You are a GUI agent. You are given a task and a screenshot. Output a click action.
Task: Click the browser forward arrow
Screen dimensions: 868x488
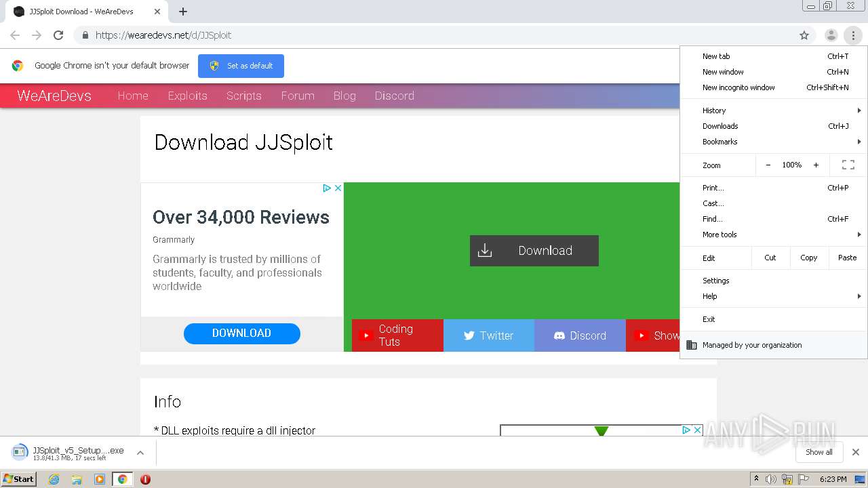pos(37,35)
